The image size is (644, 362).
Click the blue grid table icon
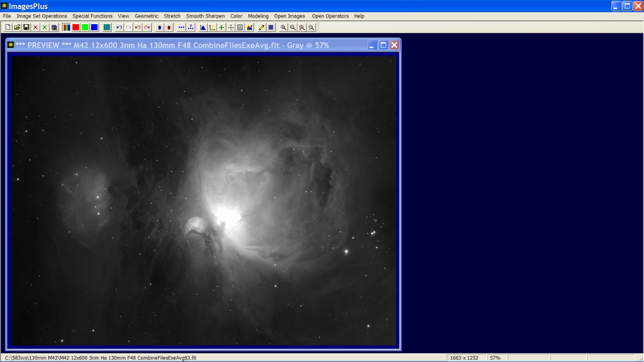tap(271, 27)
